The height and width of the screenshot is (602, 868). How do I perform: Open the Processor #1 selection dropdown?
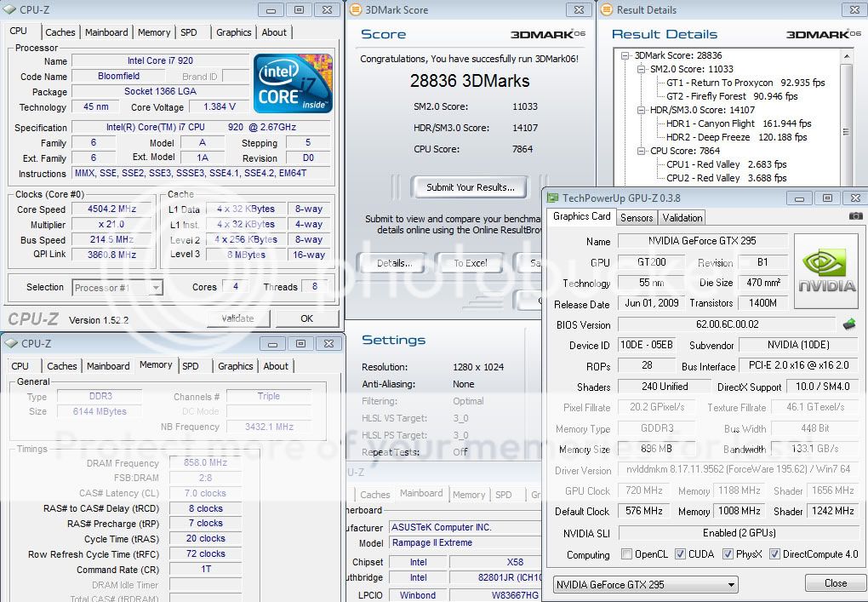[x=117, y=288]
